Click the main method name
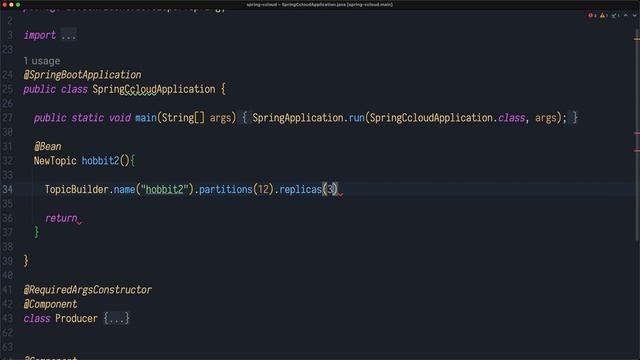Screen dimensions: 640x360 (x=146, y=118)
